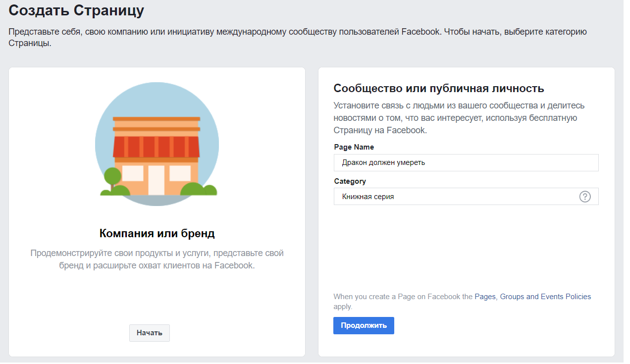Click the green bushes right of the store
The width and height of the screenshot is (630, 364).
[x=199, y=189]
